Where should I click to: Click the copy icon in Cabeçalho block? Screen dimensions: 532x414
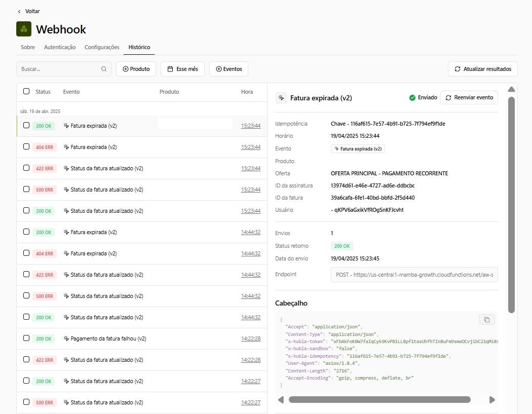coord(487,320)
